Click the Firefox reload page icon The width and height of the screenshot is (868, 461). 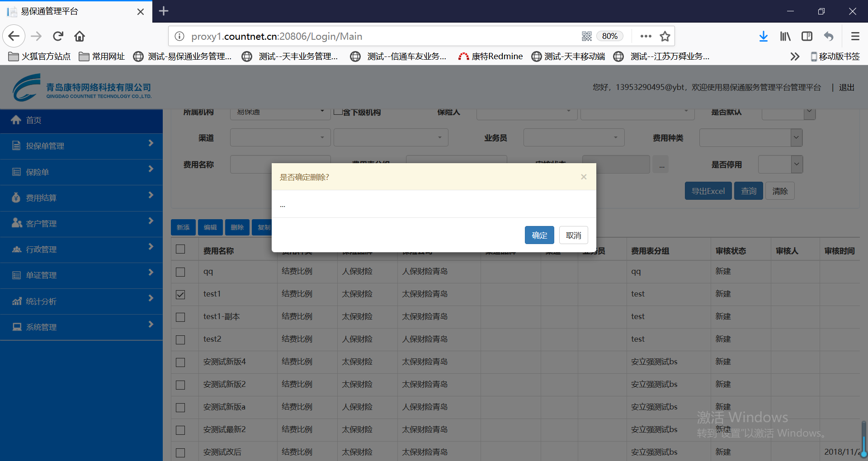pyautogui.click(x=58, y=36)
